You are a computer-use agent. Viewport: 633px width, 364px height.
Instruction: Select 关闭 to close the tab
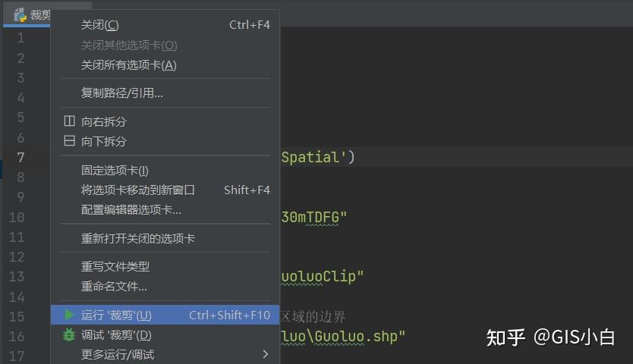point(100,25)
